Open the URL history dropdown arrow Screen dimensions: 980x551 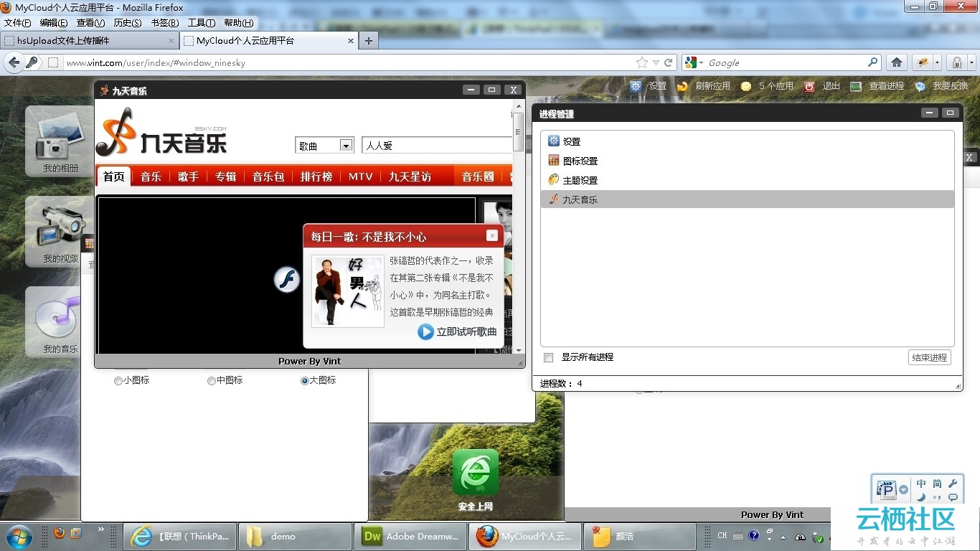click(x=656, y=63)
